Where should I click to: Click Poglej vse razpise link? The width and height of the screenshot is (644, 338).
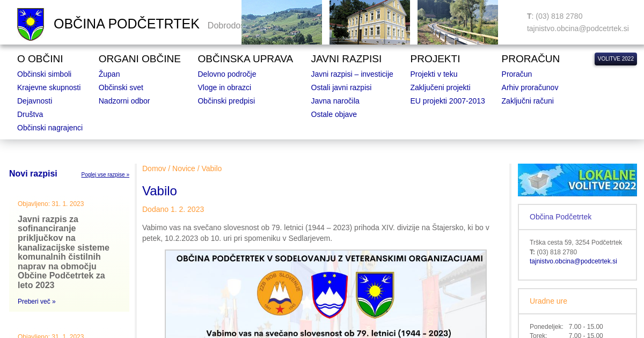105,175
